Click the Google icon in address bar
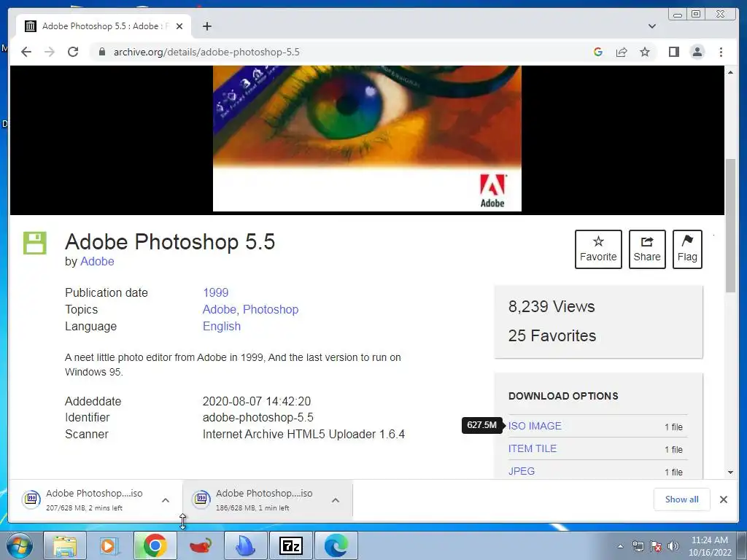The width and height of the screenshot is (747, 560). (x=598, y=52)
